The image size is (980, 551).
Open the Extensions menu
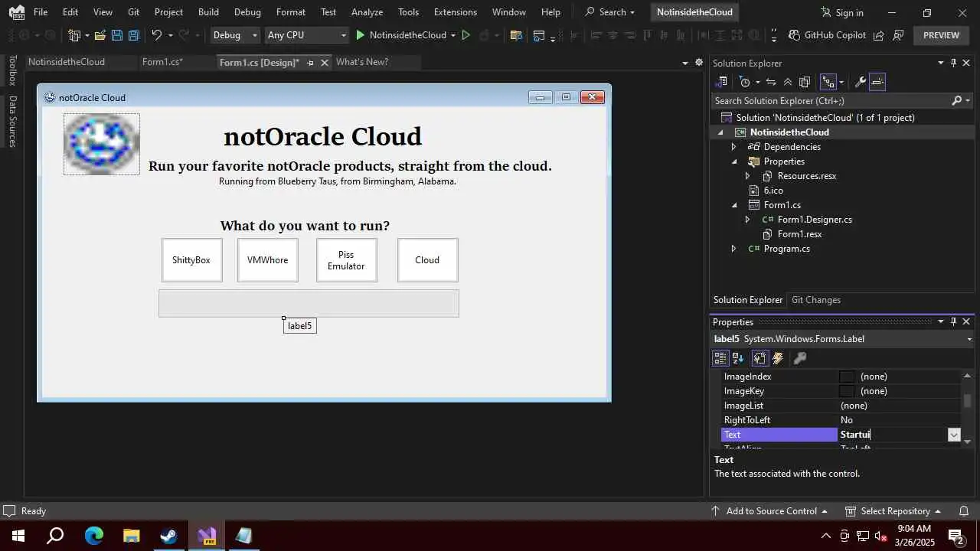[455, 12]
